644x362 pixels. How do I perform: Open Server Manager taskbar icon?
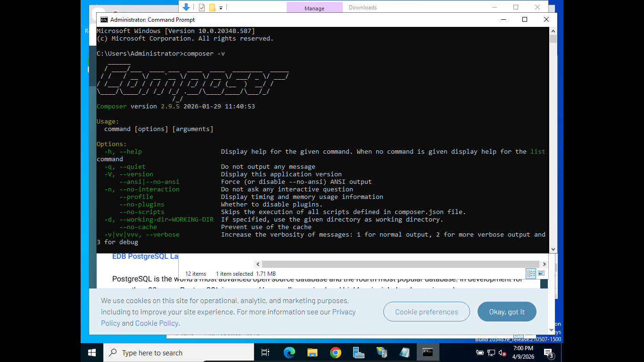tap(358, 353)
